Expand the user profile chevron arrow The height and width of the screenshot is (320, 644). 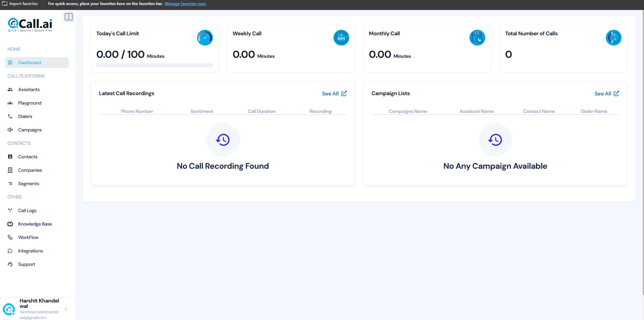click(x=66, y=309)
